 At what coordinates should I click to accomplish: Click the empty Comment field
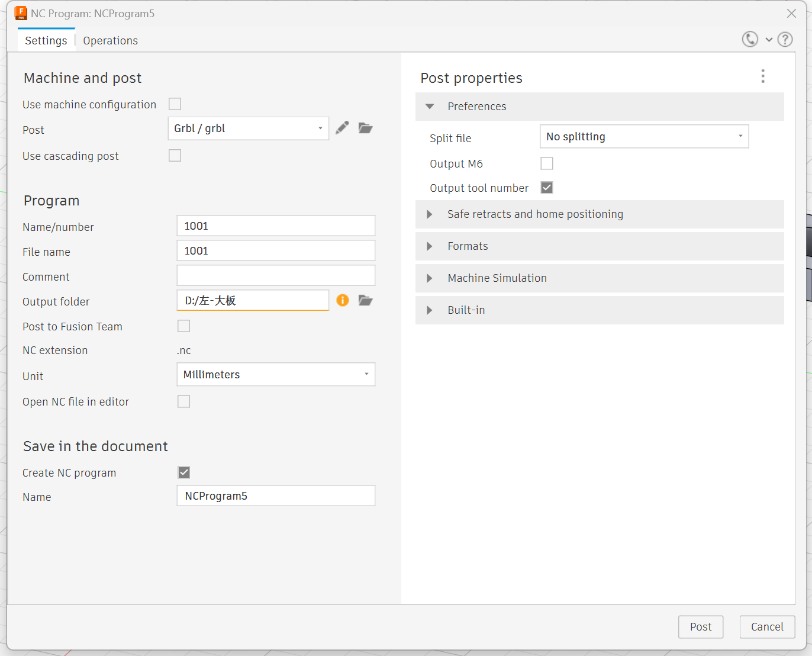276,276
